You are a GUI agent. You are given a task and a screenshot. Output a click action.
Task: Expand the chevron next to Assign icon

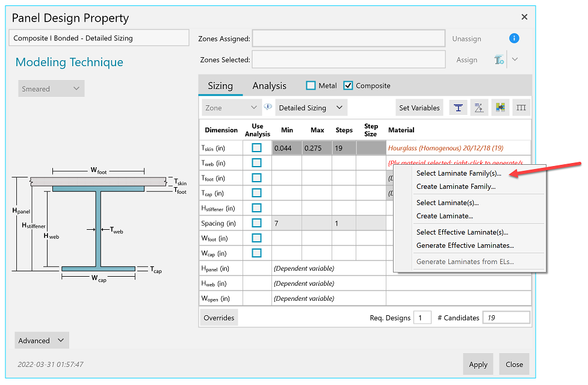(515, 59)
